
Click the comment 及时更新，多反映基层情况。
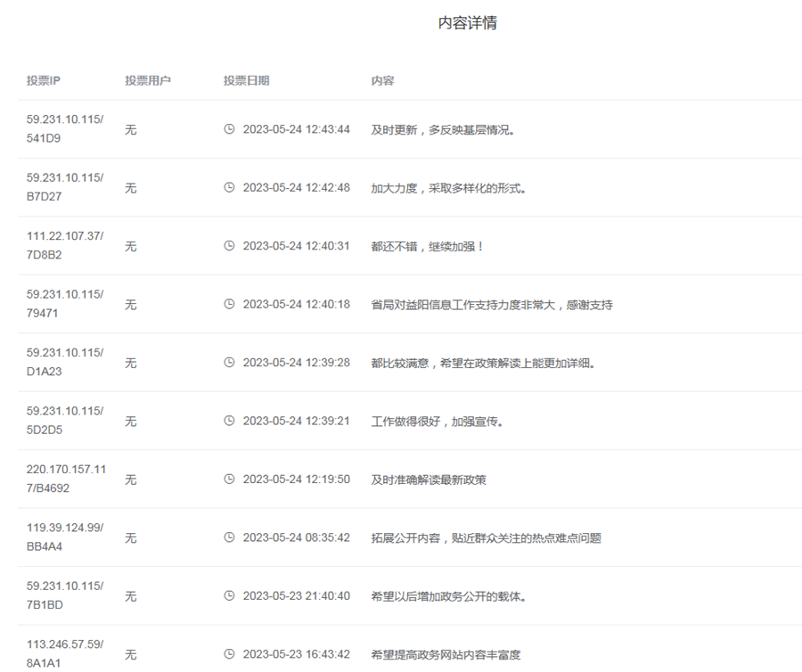[444, 130]
